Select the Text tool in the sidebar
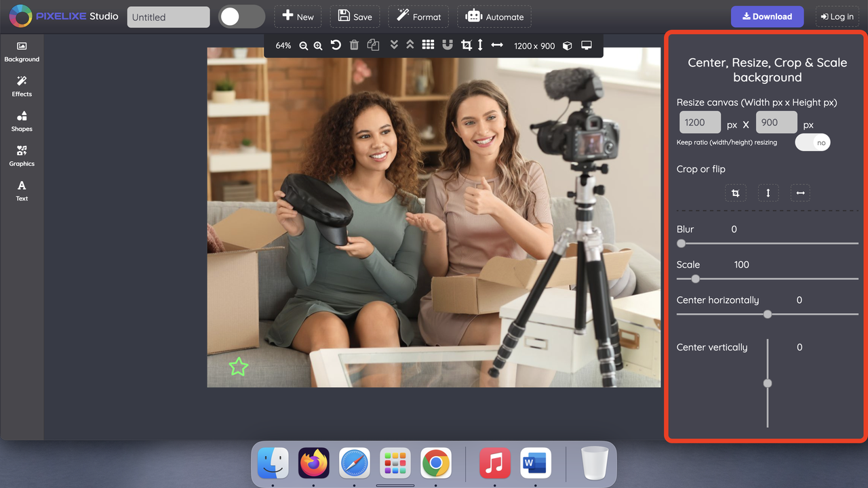This screenshot has width=868, height=488. coord(22,190)
